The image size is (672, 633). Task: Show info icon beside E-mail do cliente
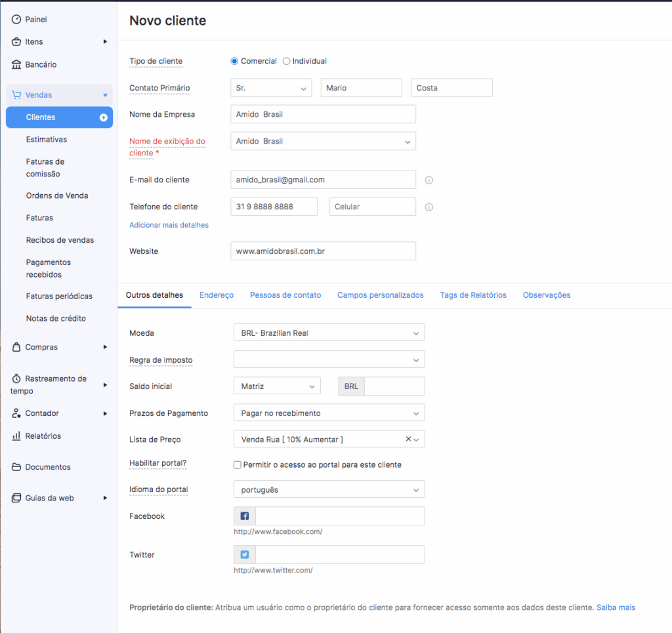pyautogui.click(x=429, y=180)
